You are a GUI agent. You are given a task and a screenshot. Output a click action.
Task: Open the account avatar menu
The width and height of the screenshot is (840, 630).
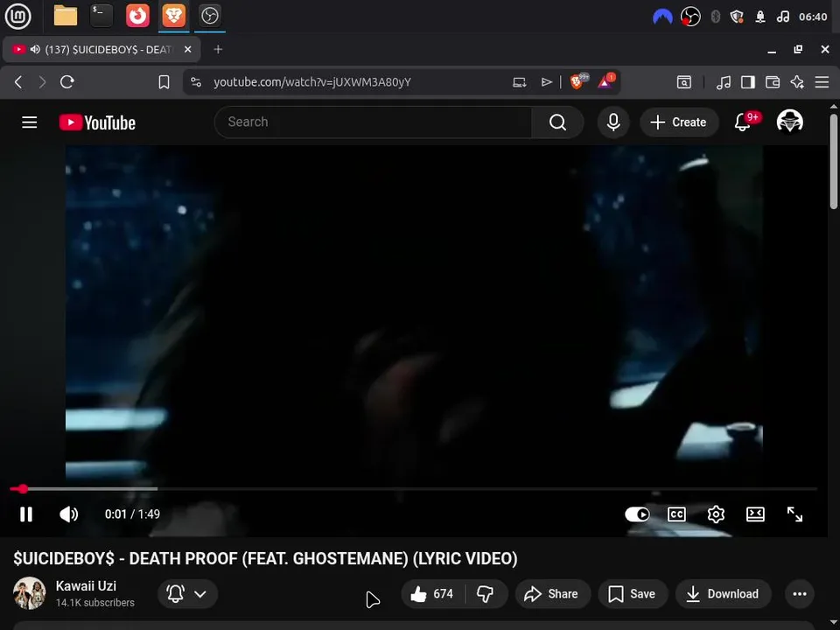point(789,122)
